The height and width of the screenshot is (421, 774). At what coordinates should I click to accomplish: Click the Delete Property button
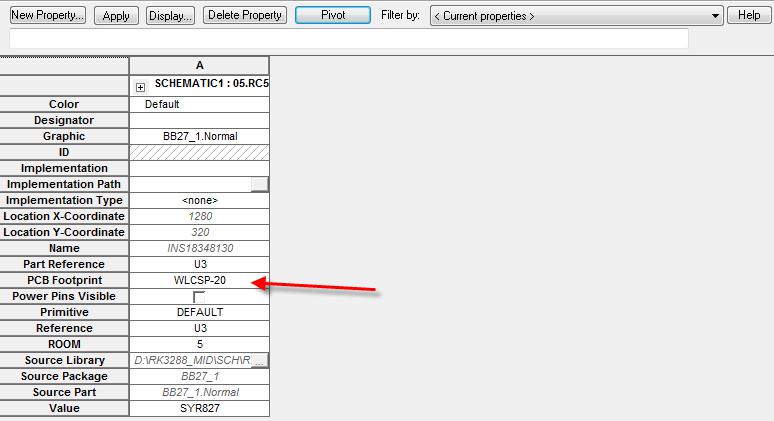(x=245, y=16)
